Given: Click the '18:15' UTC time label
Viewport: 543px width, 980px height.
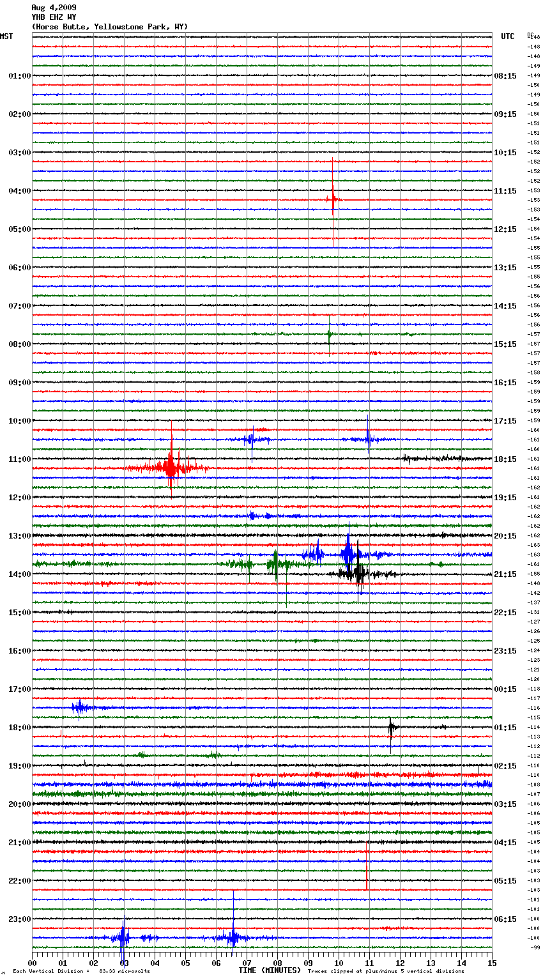Looking at the screenshot, I should pos(505,459).
